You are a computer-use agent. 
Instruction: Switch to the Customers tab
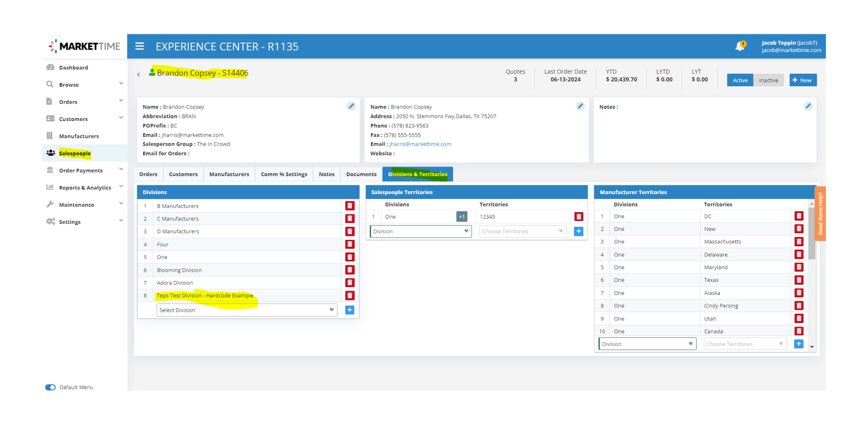(x=183, y=174)
